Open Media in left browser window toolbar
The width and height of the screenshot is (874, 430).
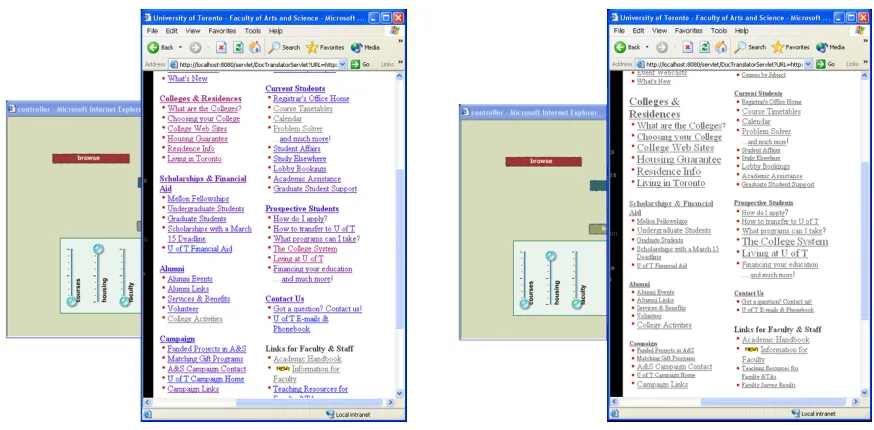(365, 47)
